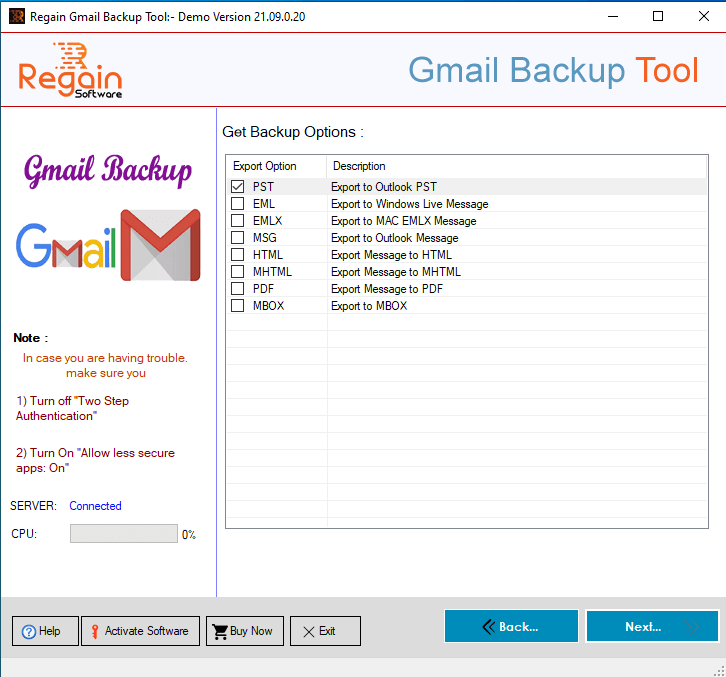This screenshot has width=726, height=677.
Task: Select 'Export to Outlook Message' text
Action: (395, 238)
